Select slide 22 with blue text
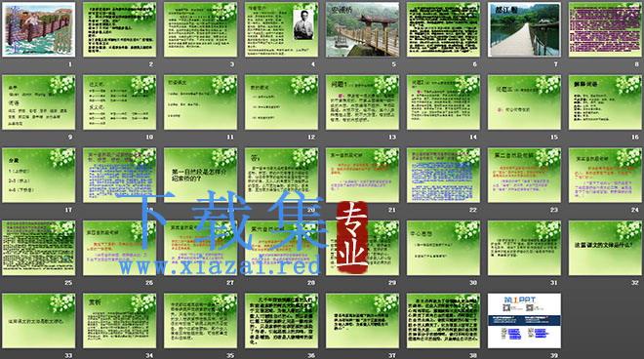The width and height of the screenshot is (644, 359). pyautogui.click(x=443, y=176)
